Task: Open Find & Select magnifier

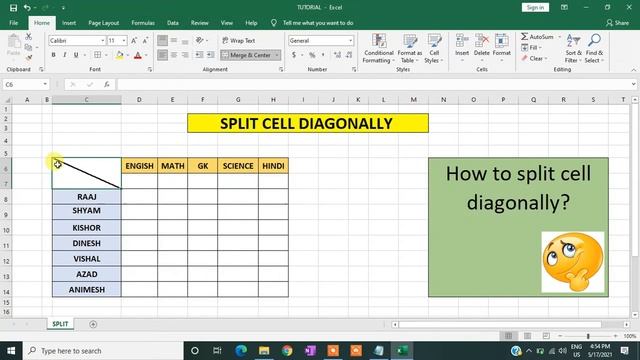Action: [x=594, y=49]
